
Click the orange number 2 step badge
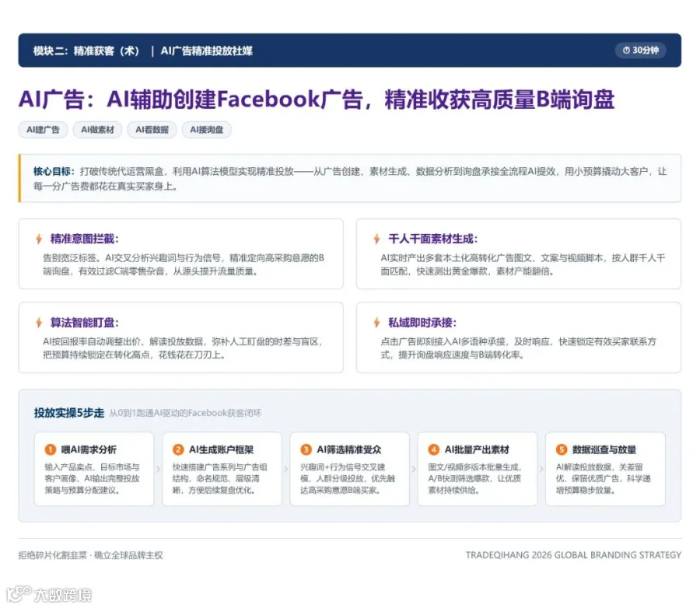178,449
